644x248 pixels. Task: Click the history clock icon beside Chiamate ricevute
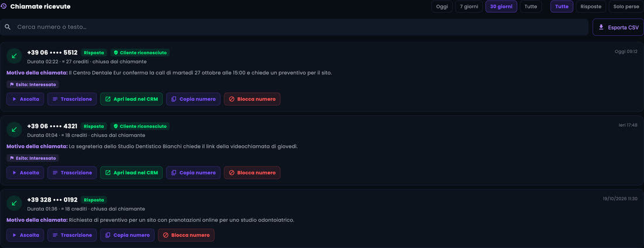(4, 6)
